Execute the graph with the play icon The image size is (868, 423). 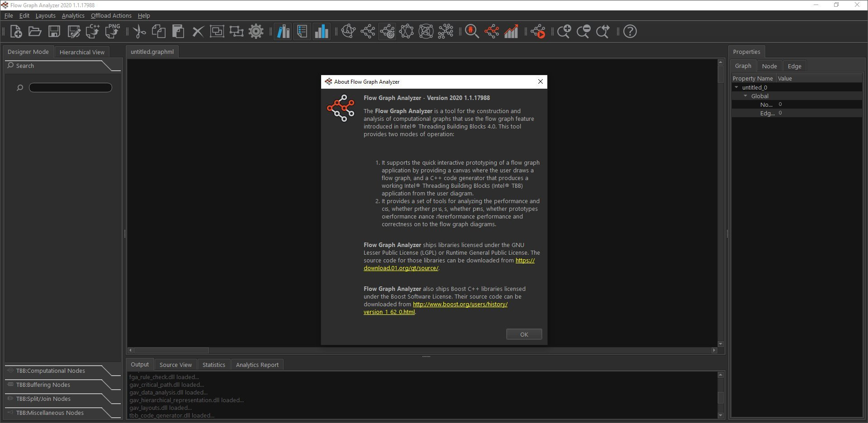coord(538,32)
